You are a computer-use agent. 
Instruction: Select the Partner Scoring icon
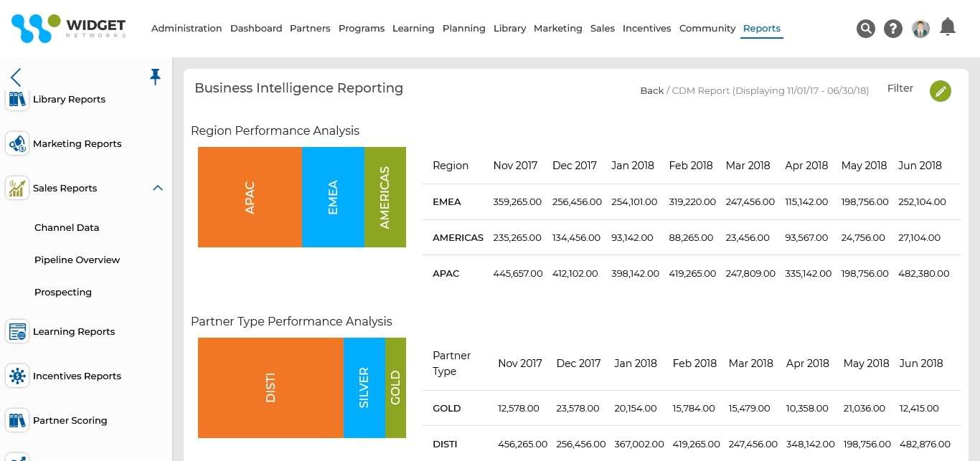click(17, 420)
